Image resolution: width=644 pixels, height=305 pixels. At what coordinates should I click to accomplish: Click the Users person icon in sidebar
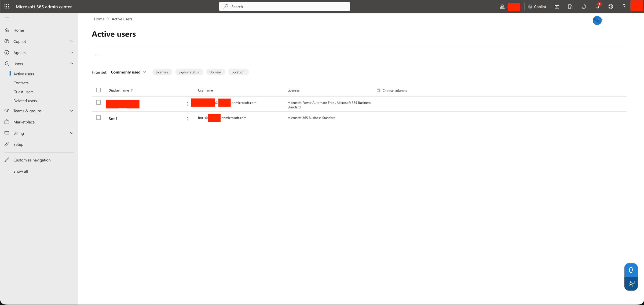7,64
